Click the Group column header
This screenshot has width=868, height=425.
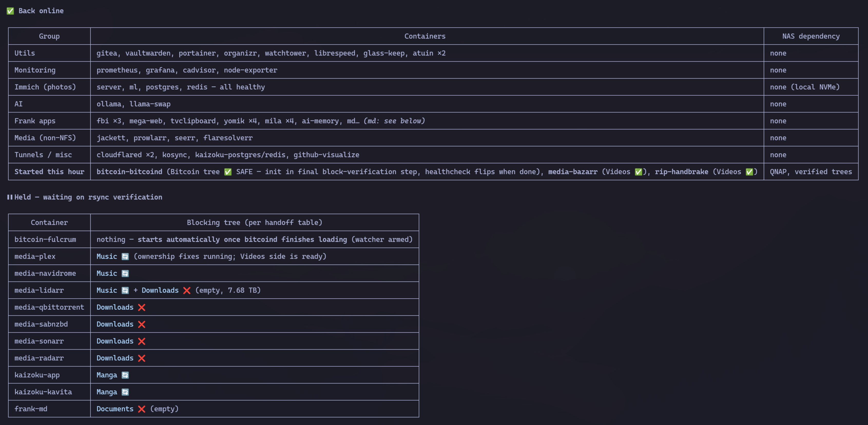tap(49, 36)
